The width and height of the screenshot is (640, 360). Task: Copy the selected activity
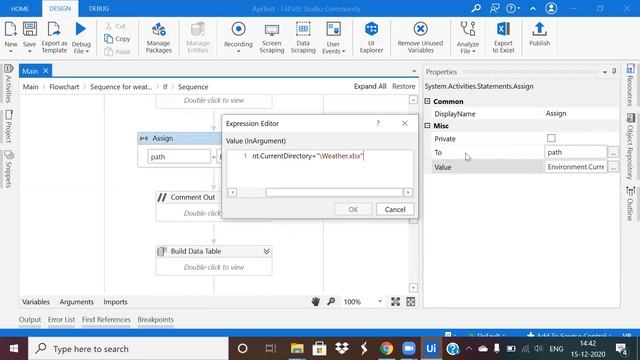pos(117,39)
